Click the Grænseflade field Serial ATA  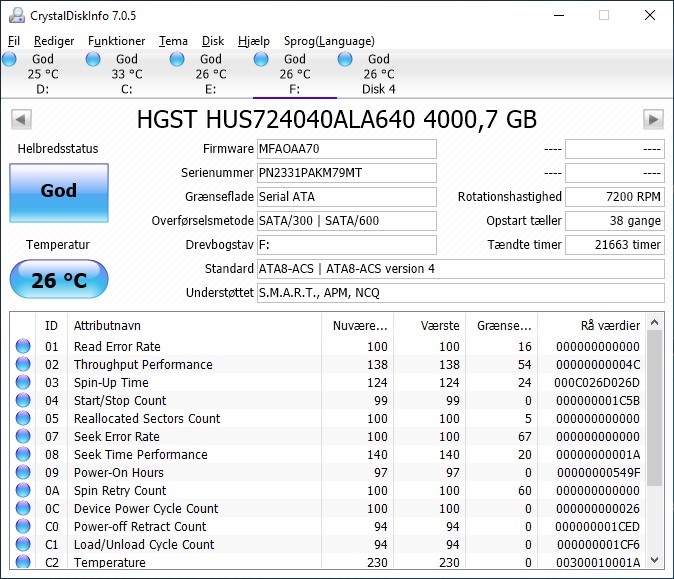click(346, 197)
